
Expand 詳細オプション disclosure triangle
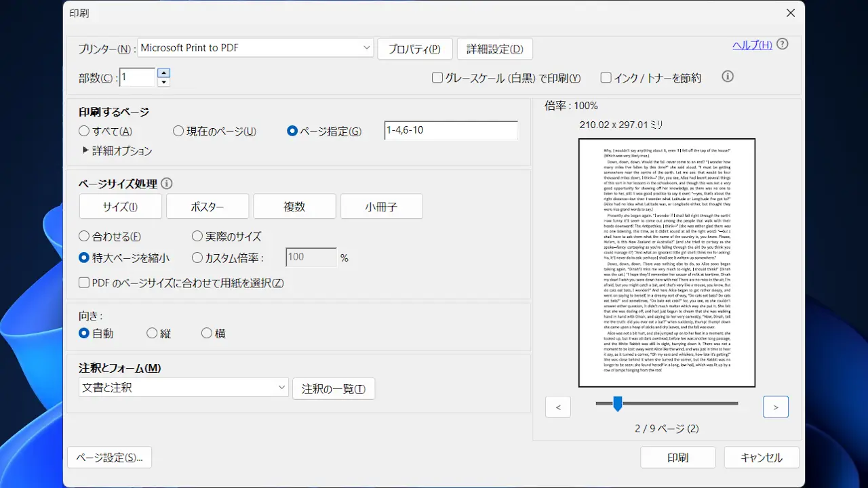tap(85, 150)
